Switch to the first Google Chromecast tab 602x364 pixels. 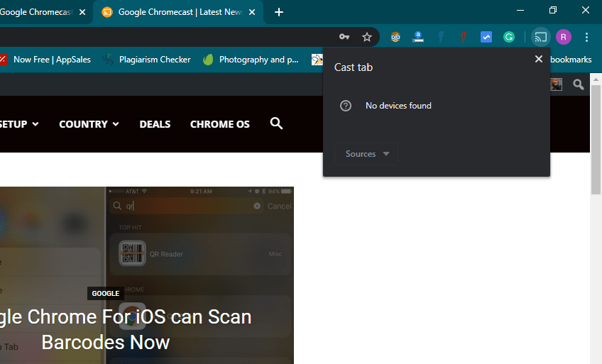36,12
